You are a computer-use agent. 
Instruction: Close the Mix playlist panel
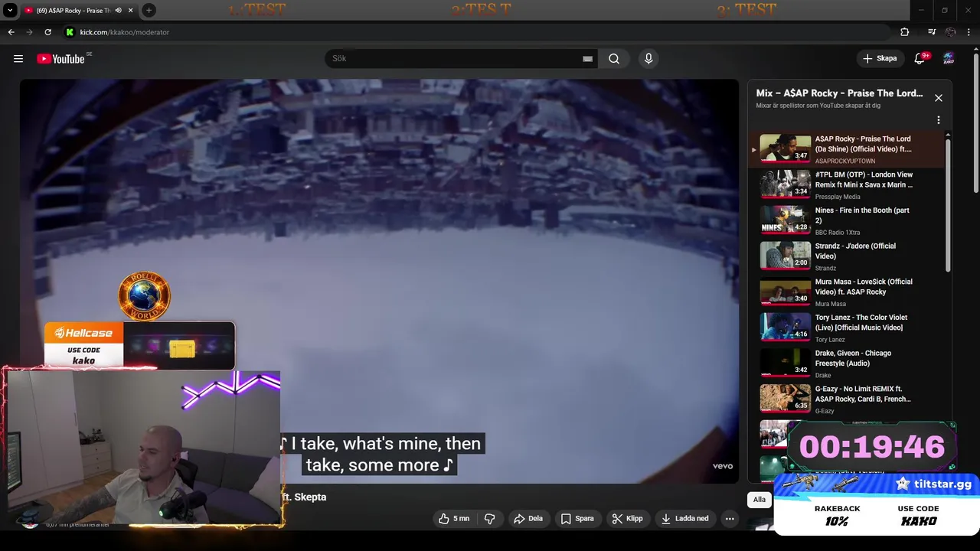pyautogui.click(x=939, y=98)
